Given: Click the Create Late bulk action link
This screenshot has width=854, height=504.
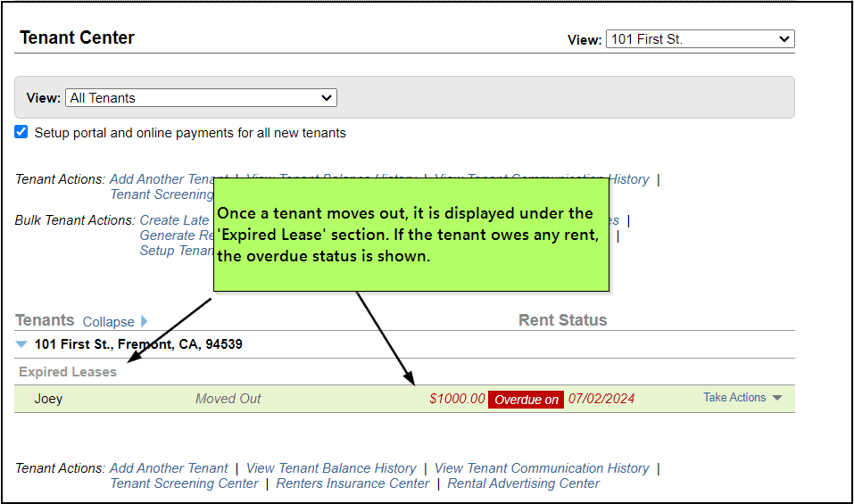Looking at the screenshot, I should (174, 220).
